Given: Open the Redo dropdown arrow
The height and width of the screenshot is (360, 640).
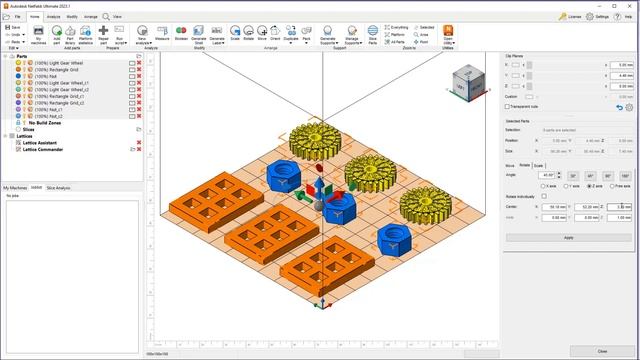Looking at the screenshot, I should point(24,42).
